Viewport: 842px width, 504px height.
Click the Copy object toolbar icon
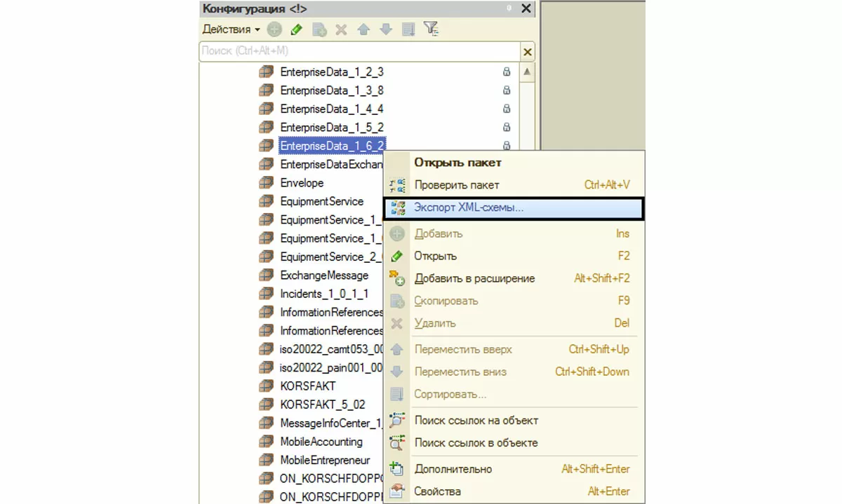click(x=319, y=29)
